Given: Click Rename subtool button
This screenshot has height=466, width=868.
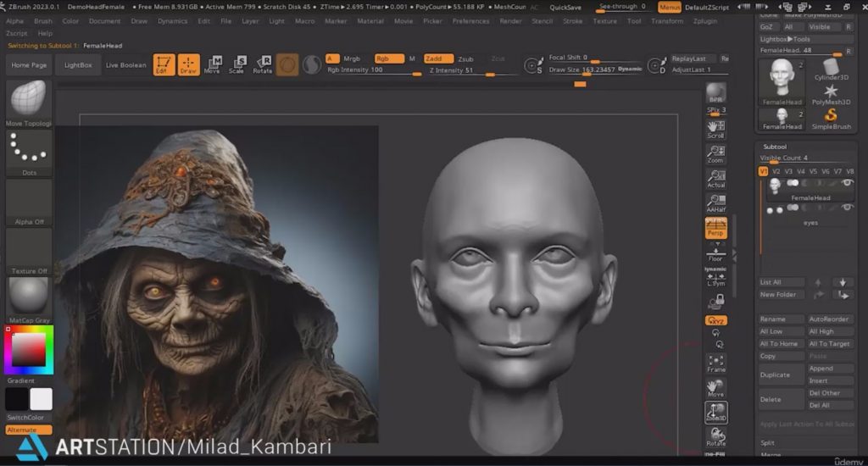Looking at the screenshot, I should [781, 319].
